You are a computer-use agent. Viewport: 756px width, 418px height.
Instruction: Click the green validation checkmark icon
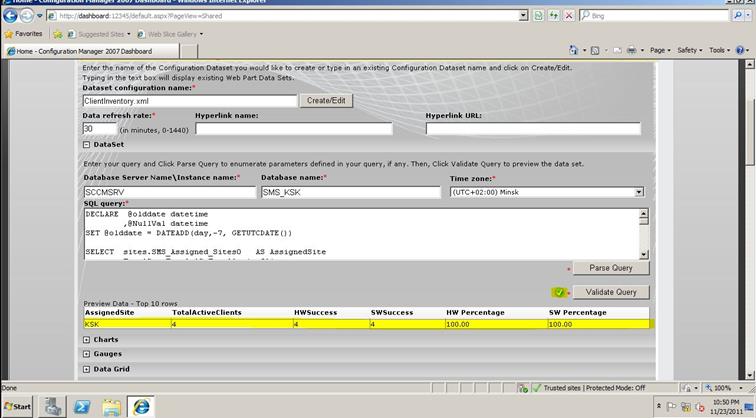click(x=559, y=292)
